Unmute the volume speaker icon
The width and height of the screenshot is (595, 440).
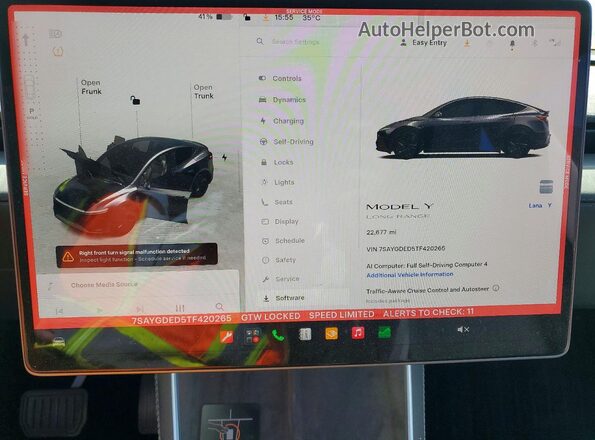pyautogui.click(x=463, y=330)
